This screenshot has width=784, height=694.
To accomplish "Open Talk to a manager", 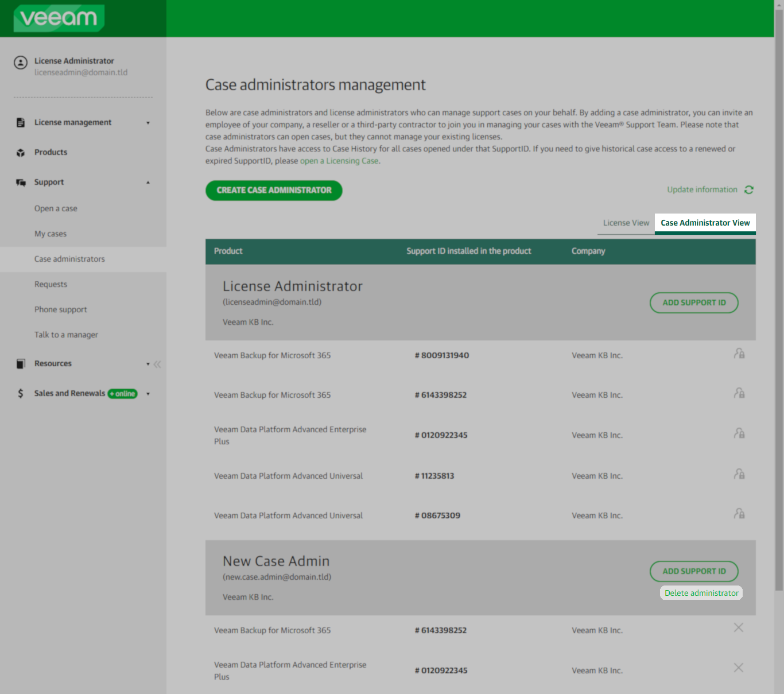I will 66,335.
